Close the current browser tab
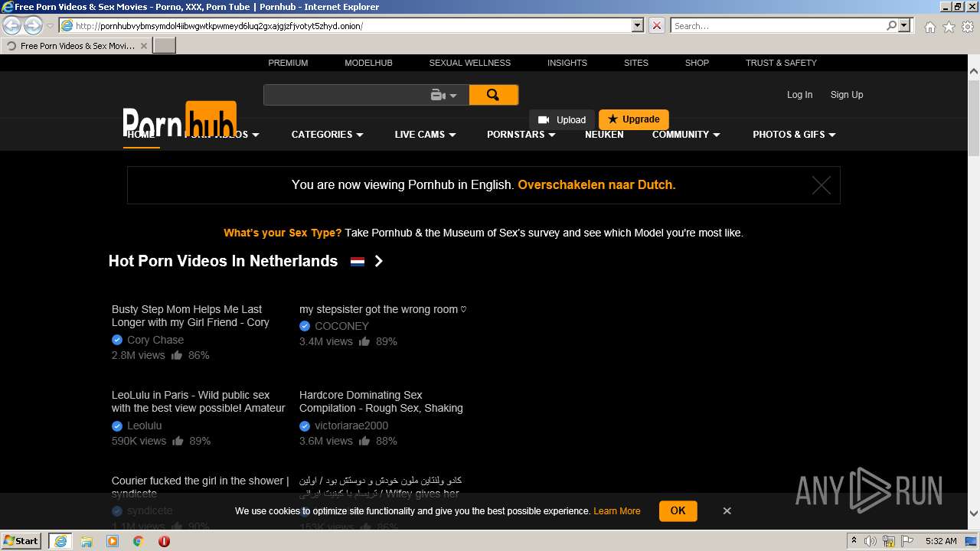Image resolution: width=980 pixels, height=551 pixels. point(143,46)
